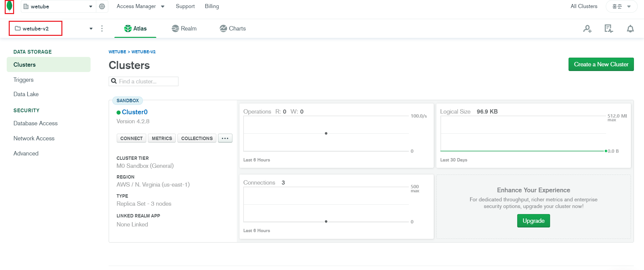Open Advanced in the sidebar

[26, 153]
